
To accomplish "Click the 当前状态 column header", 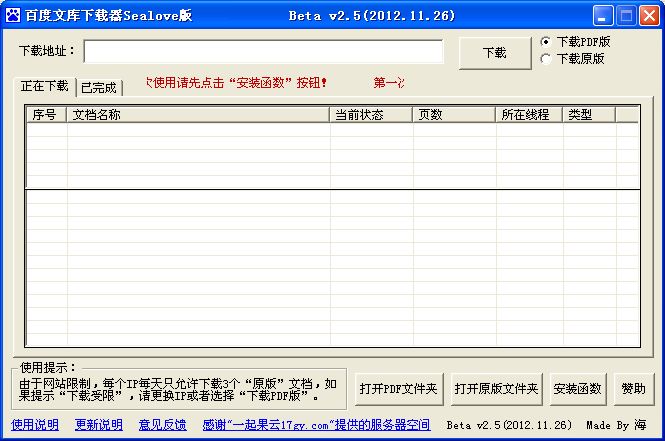I will click(x=371, y=115).
